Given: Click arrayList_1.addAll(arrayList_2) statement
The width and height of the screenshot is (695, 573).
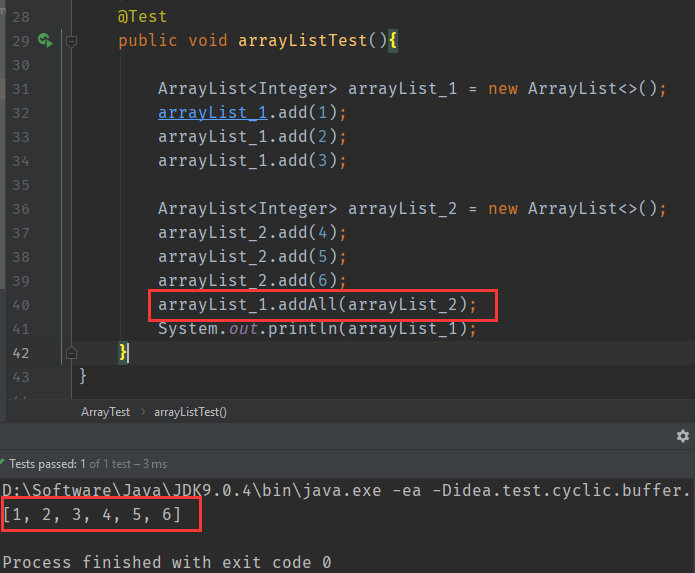Looking at the screenshot, I should (x=317, y=305).
